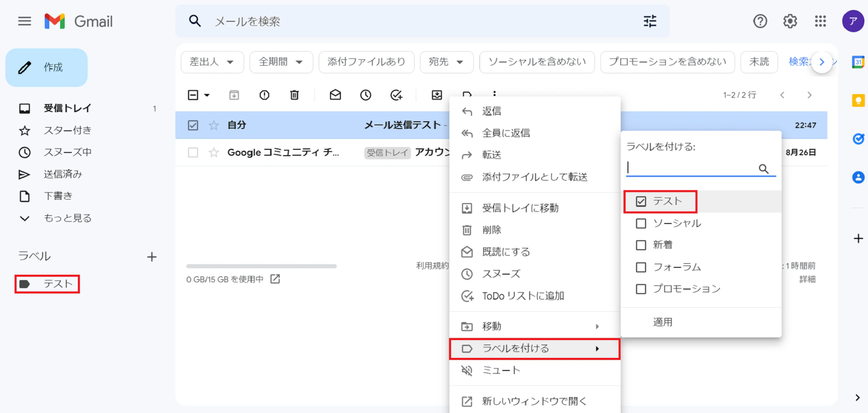This screenshot has width=868, height=413.
Task: Choose 転送 from the context menu
Action: [492, 155]
